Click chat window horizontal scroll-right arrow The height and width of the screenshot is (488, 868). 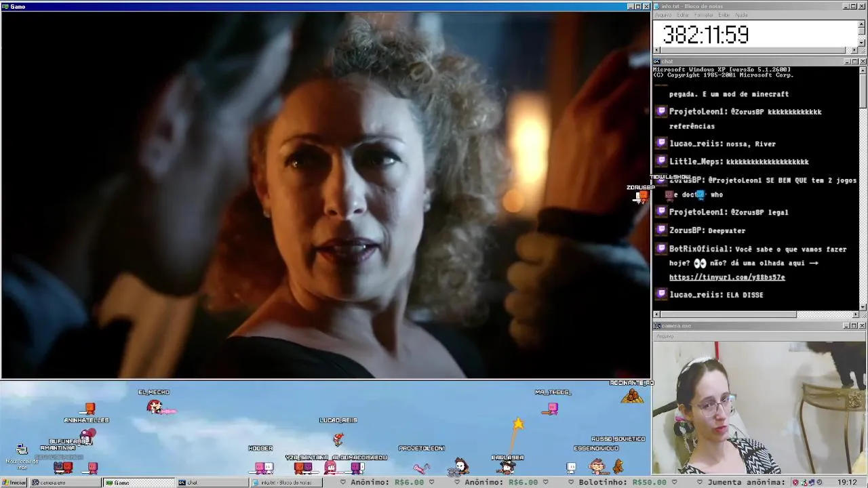[854, 314]
